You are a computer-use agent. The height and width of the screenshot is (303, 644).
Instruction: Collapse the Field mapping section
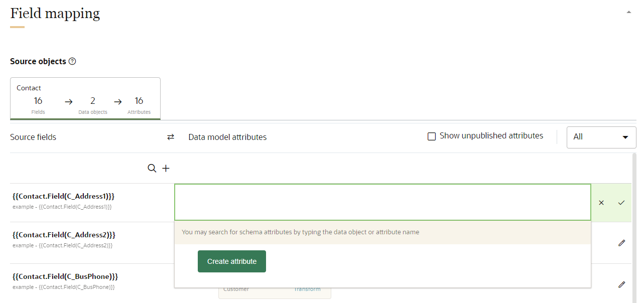tap(628, 12)
